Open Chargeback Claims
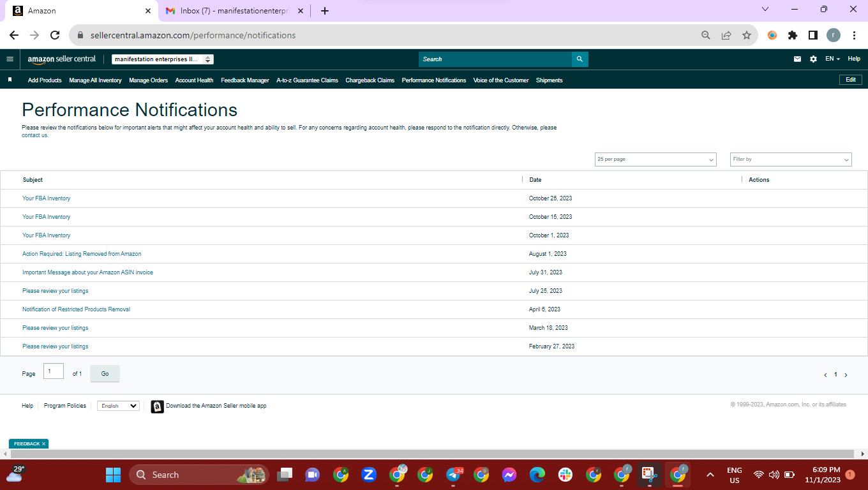 370,80
